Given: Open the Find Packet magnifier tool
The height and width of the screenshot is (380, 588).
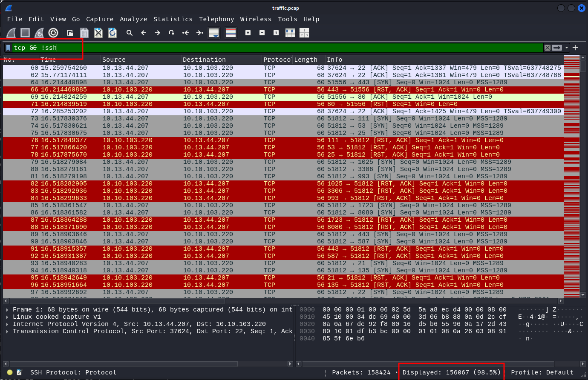Looking at the screenshot, I should (x=130, y=33).
